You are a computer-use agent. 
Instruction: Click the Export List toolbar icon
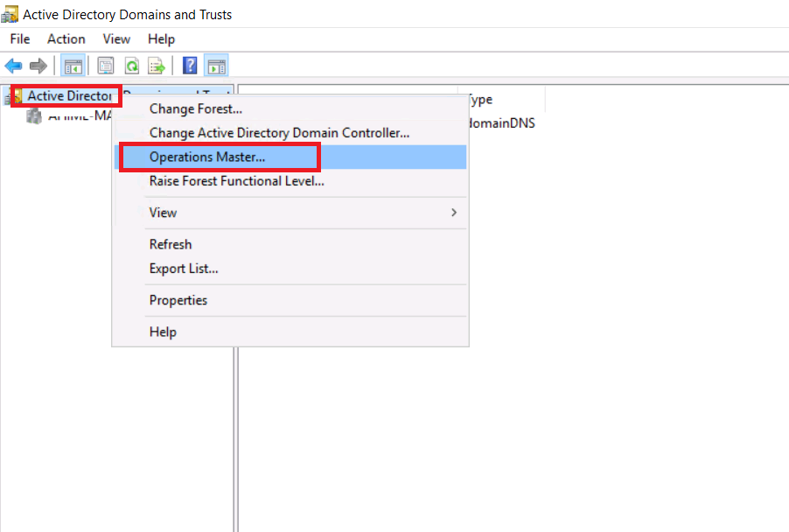157,66
